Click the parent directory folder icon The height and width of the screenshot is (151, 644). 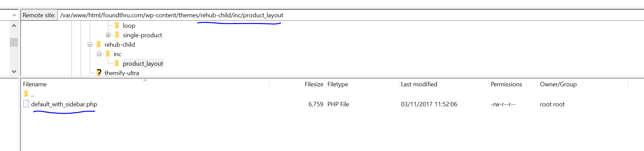[26, 94]
